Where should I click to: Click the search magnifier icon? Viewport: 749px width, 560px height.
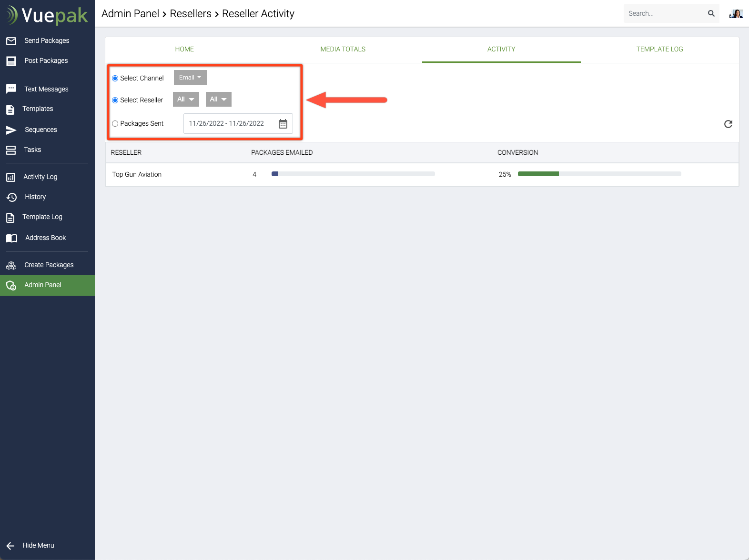tap(711, 13)
